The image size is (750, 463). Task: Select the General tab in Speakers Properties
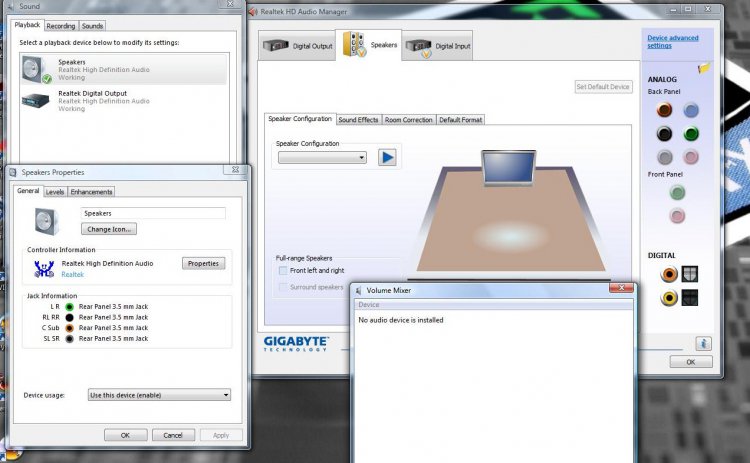tap(28, 190)
